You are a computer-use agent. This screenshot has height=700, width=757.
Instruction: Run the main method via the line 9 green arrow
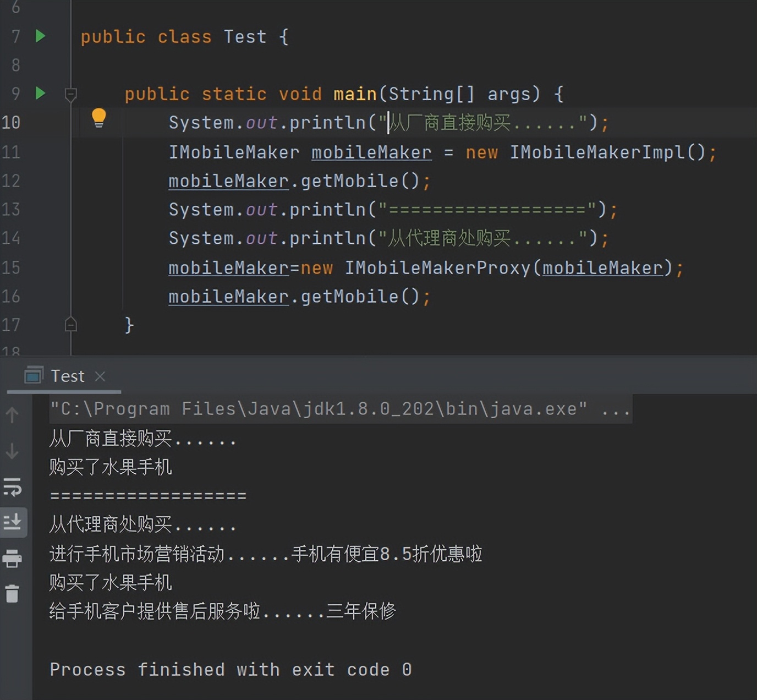click(40, 94)
